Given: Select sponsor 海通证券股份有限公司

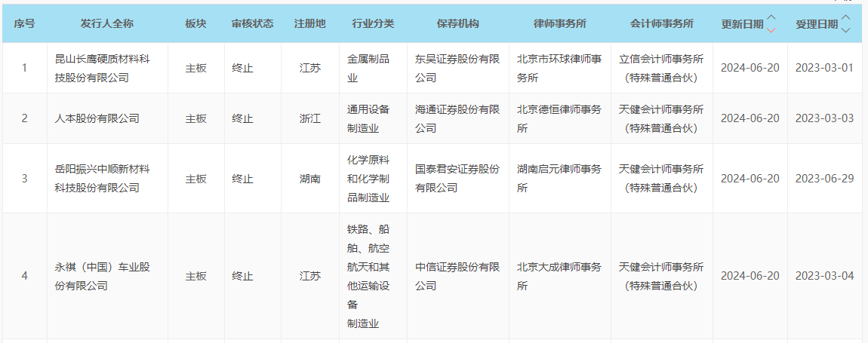Looking at the screenshot, I should pos(458,118).
